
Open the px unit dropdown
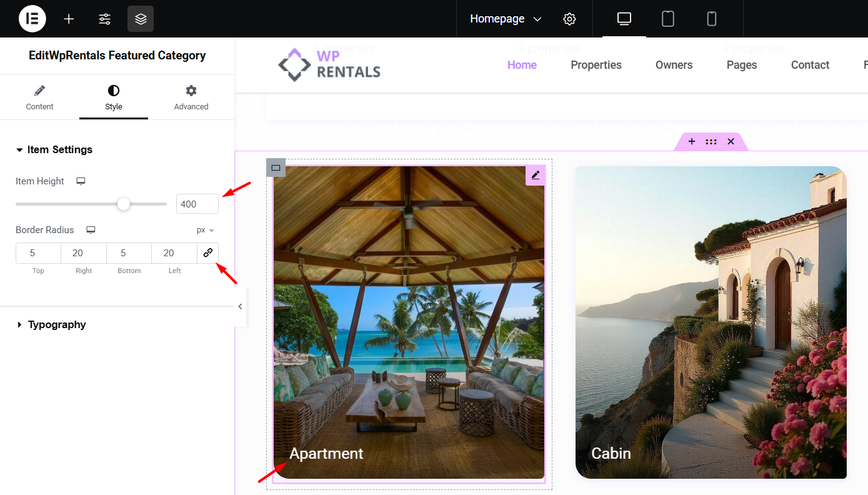205,230
